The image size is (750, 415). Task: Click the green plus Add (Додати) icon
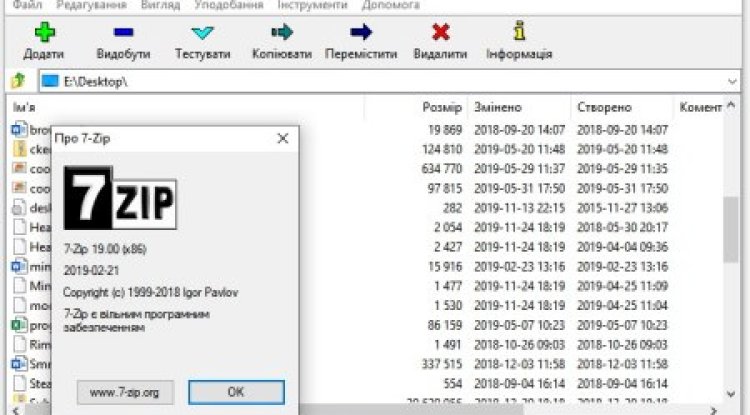click(44, 32)
